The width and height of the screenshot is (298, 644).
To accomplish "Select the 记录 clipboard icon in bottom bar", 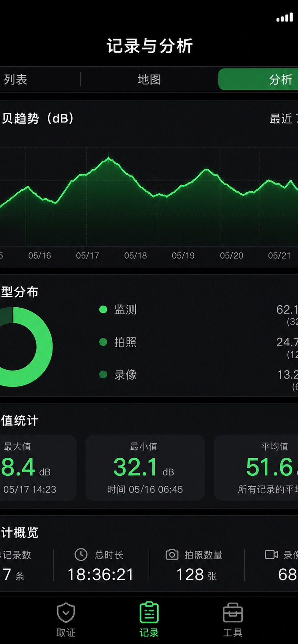I will point(149,612).
